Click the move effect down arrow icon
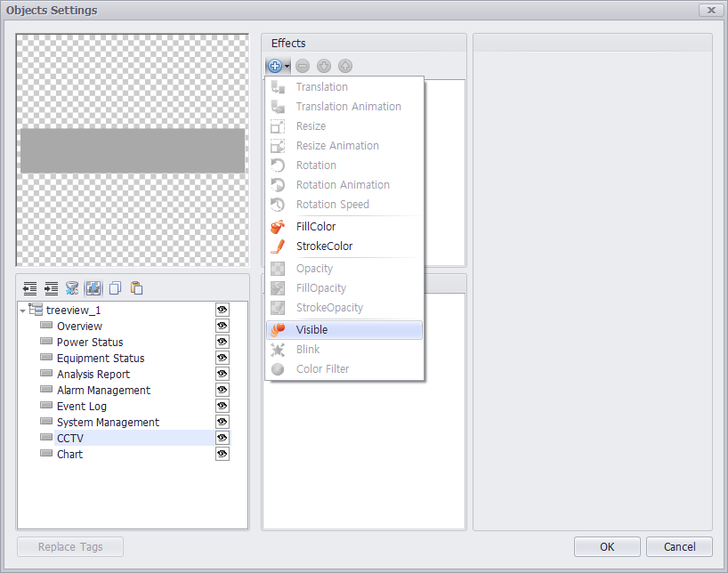 324,66
